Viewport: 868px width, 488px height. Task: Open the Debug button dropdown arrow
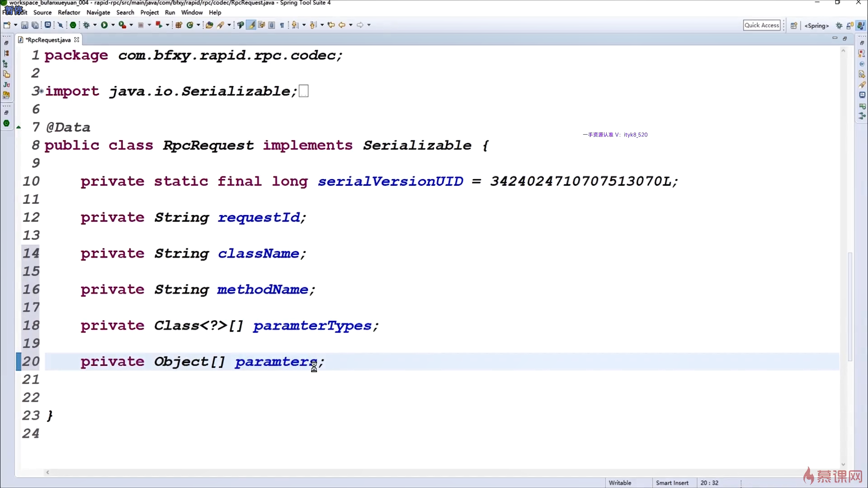(x=95, y=25)
